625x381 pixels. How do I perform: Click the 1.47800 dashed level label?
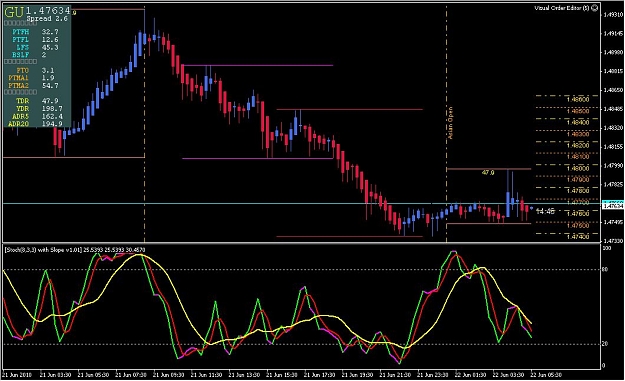pos(578,191)
